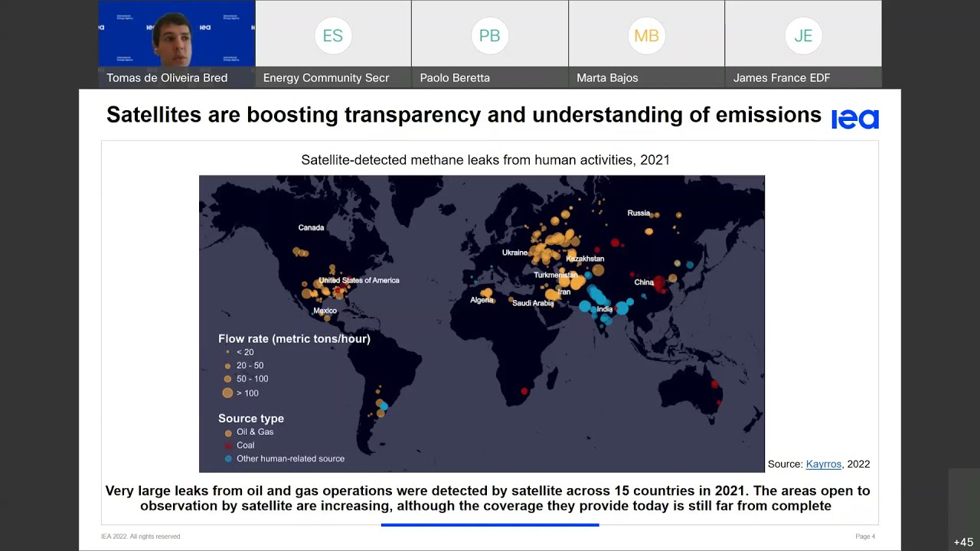Select James France EDF's JE avatar

[x=803, y=35]
